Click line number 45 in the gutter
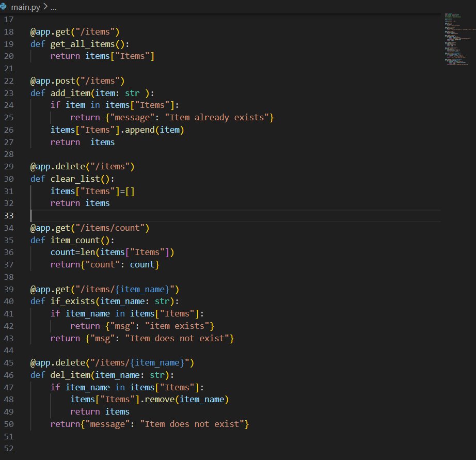The image size is (476, 460). [9, 362]
